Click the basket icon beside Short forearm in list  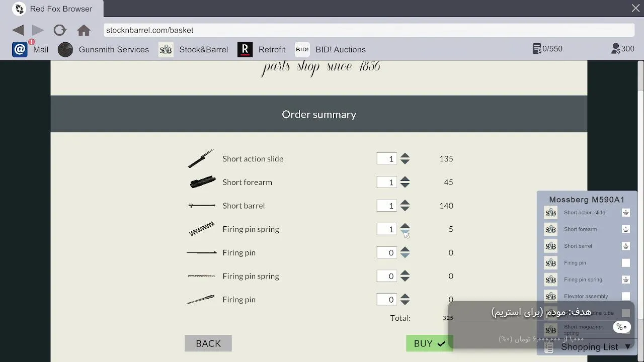pyautogui.click(x=626, y=229)
